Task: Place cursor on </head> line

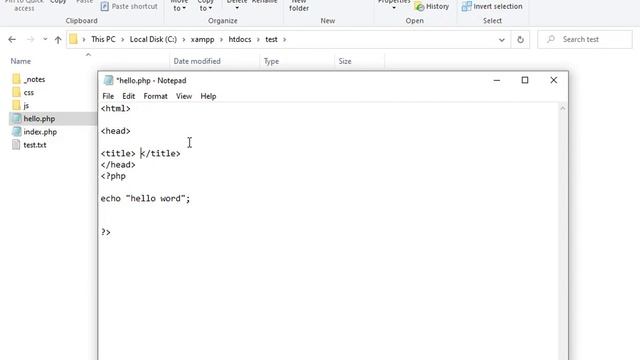Action: point(118,164)
